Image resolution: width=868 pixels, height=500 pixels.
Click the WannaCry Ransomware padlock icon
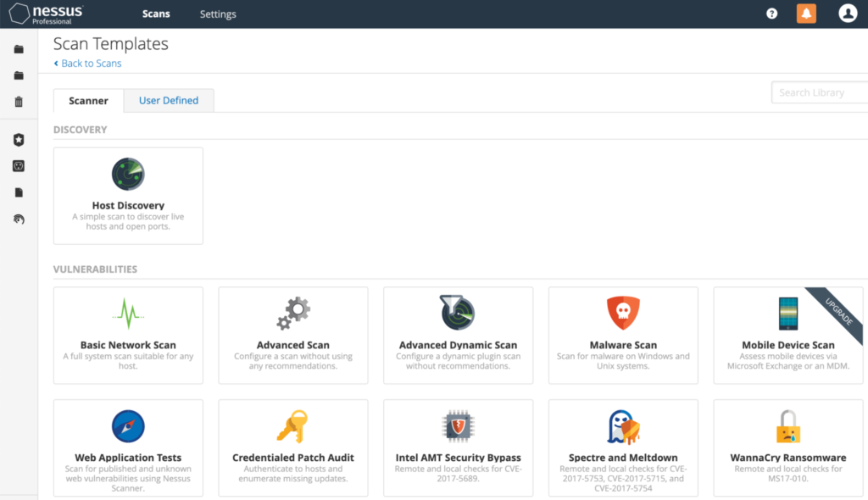tap(788, 426)
